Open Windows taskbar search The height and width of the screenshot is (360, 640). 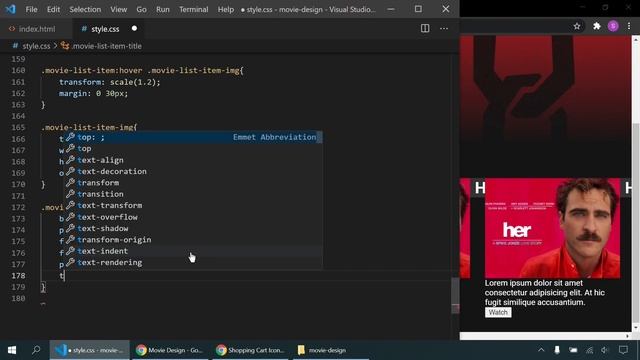(x=36, y=350)
